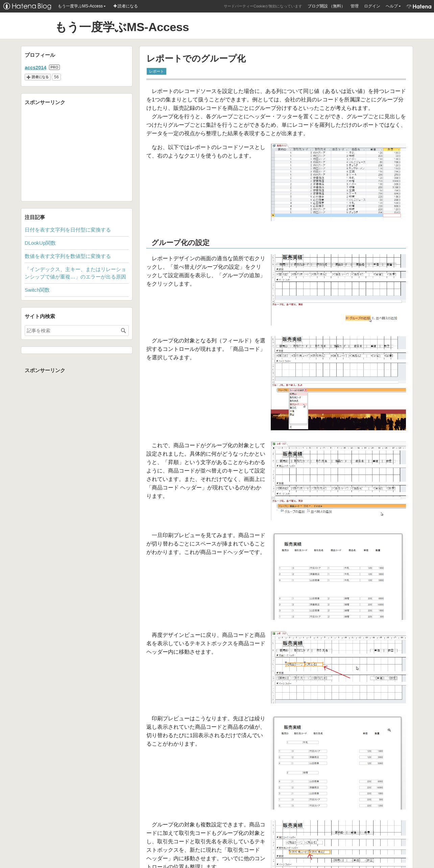Open the もう一度学ぶMS-Access header dropdown
Viewport: 434px width, 868px height.
tap(82, 6)
